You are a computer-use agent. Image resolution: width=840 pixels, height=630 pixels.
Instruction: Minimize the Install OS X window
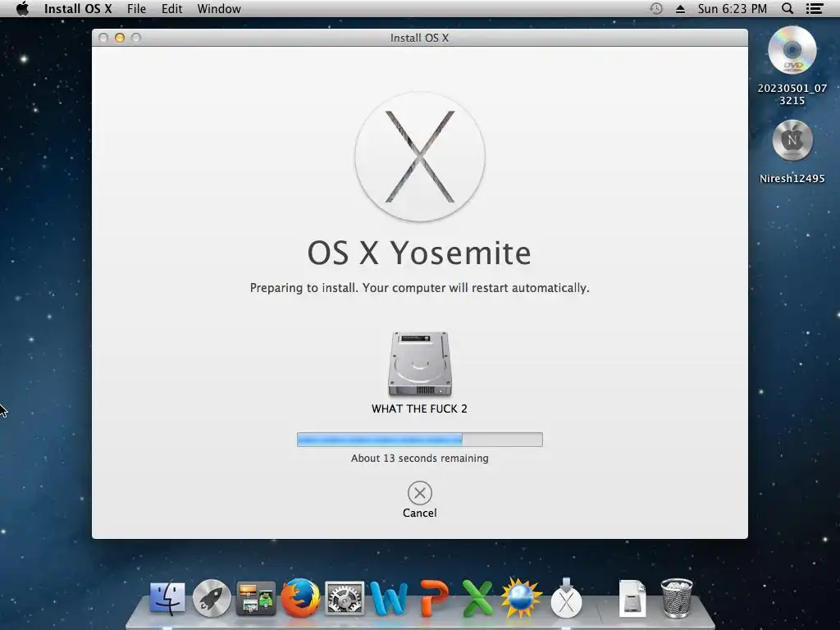pyautogui.click(x=120, y=38)
